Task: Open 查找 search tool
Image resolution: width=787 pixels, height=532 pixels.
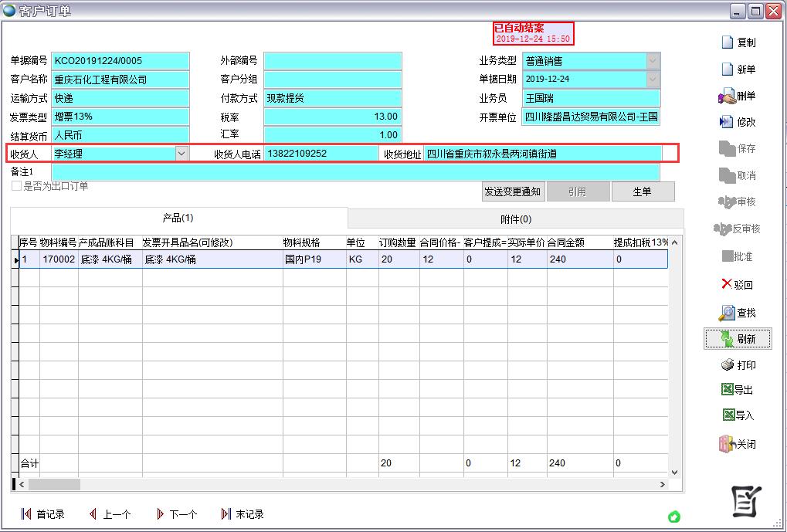Action: [727, 313]
